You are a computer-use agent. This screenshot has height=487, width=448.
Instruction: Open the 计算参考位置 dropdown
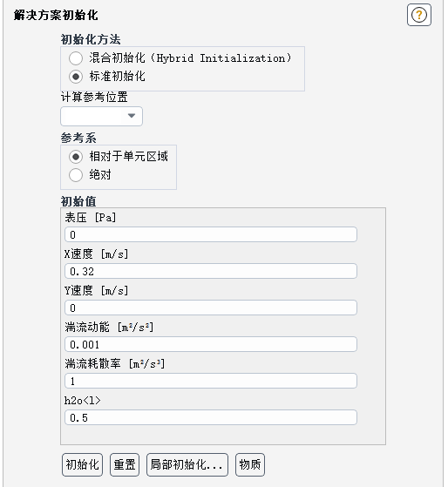(101, 116)
